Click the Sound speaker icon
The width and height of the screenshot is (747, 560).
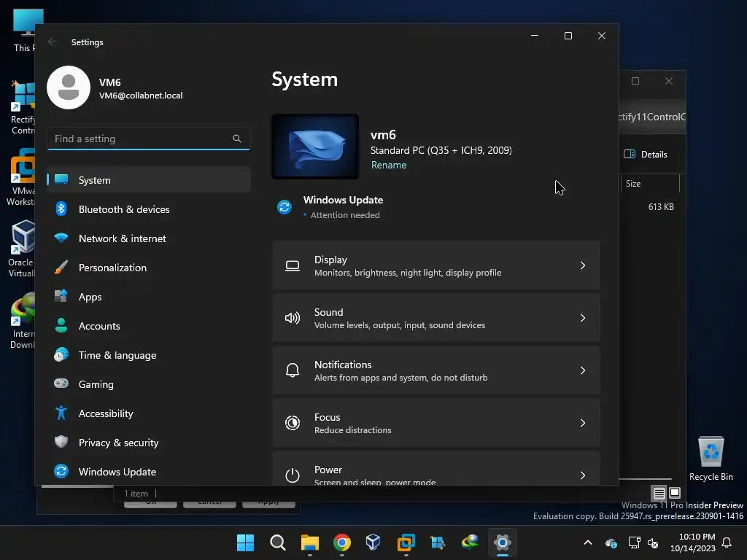[x=293, y=318]
